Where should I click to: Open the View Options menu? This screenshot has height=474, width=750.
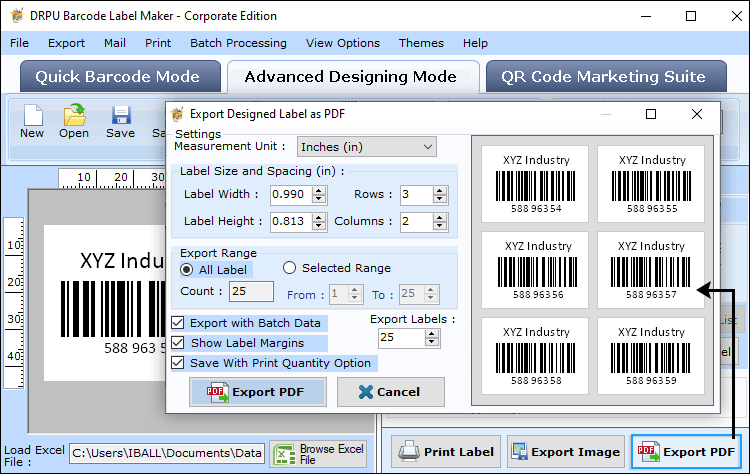tap(342, 43)
